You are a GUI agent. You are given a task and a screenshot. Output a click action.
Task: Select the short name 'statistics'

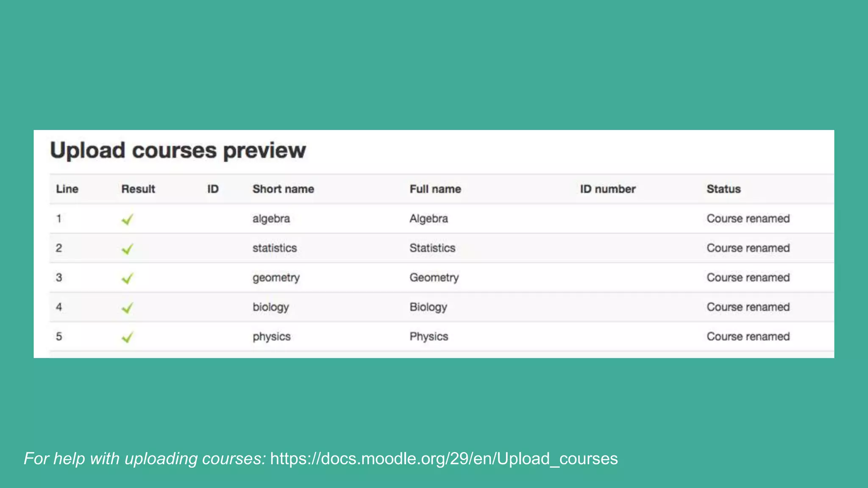275,248
